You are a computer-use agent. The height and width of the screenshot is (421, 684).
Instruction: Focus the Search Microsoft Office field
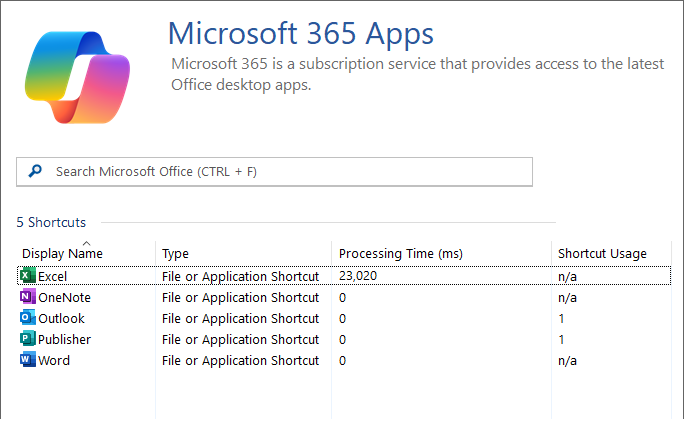(290, 172)
